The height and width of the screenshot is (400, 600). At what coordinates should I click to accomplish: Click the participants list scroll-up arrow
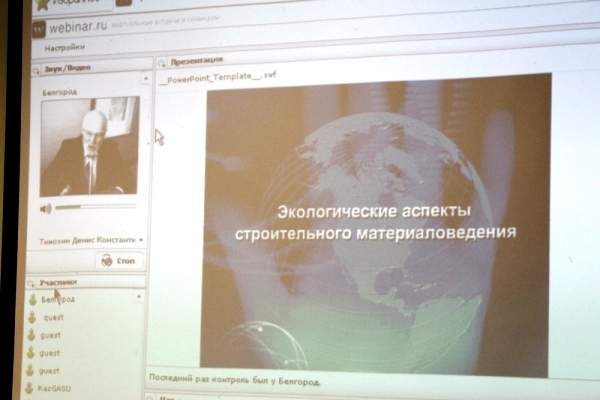(x=139, y=296)
